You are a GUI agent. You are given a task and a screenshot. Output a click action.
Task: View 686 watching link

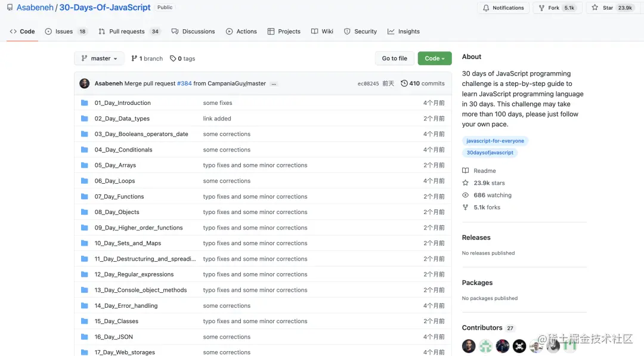pos(487,195)
